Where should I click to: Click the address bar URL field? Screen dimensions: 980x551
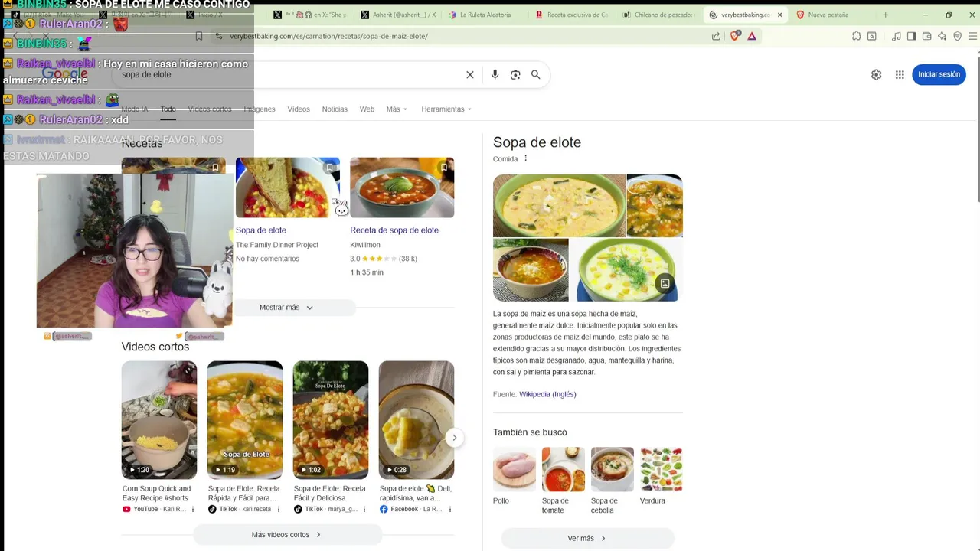[x=459, y=36]
